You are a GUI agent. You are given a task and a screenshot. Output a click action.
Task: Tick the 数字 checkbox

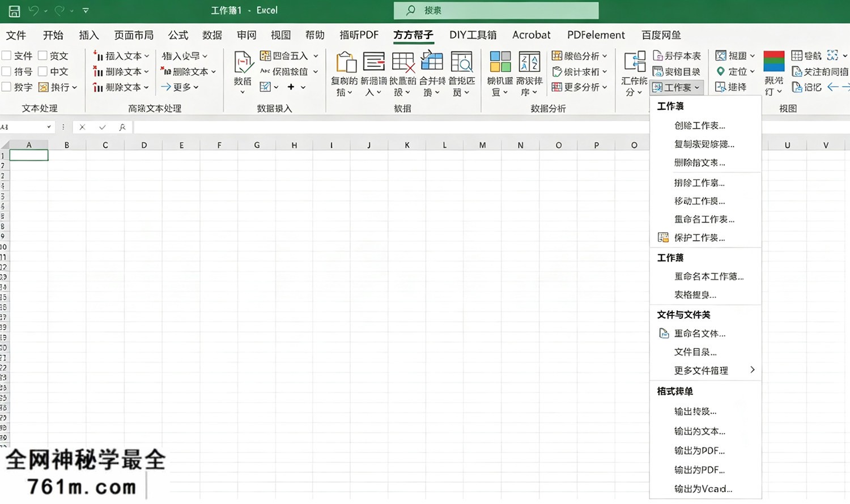click(7, 87)
